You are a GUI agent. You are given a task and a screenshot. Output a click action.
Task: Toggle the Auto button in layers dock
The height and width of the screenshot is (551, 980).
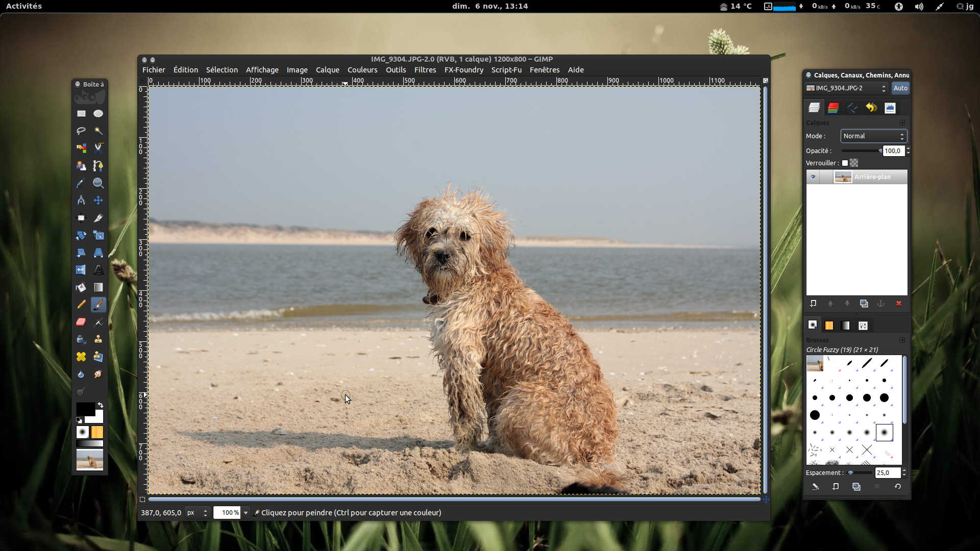pyautogui.click(x=900, y=88)
